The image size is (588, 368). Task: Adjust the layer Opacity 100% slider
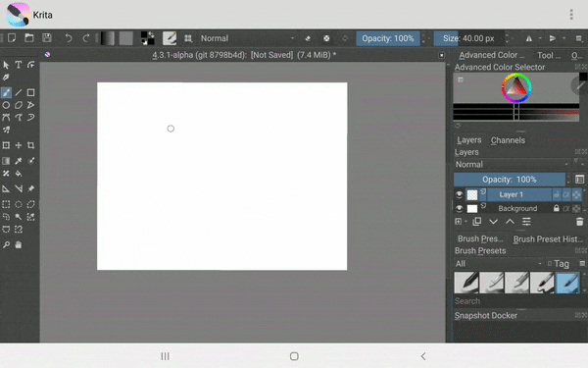pos(510,180)
